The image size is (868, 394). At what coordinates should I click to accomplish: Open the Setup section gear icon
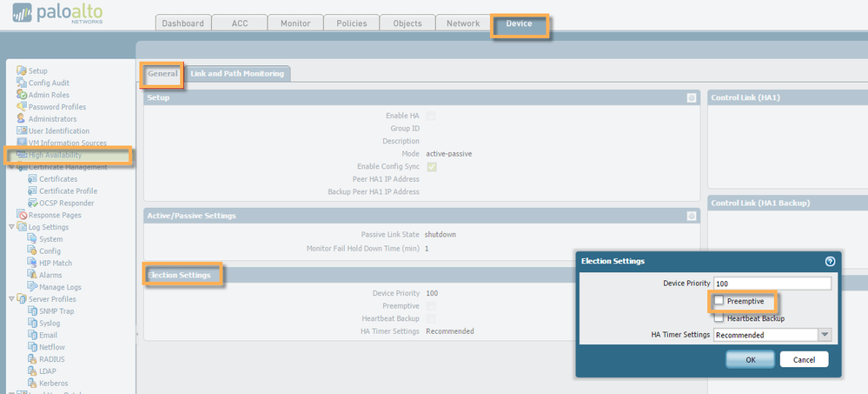(x=692, y=97)
